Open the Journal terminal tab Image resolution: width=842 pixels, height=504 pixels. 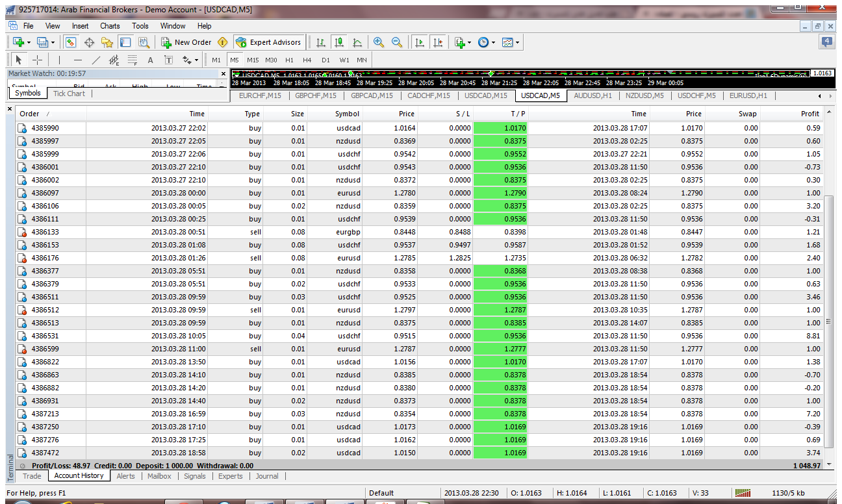[x=267, y=476]
